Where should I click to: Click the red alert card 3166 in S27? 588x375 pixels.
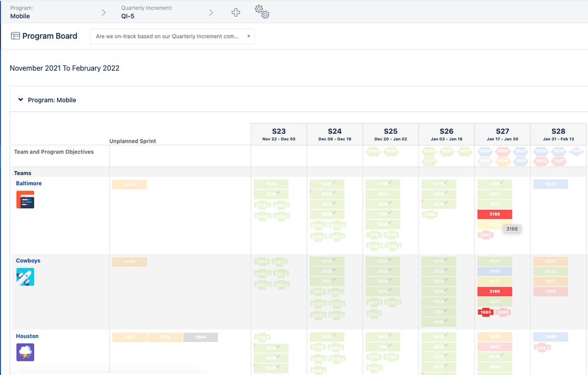495,214
